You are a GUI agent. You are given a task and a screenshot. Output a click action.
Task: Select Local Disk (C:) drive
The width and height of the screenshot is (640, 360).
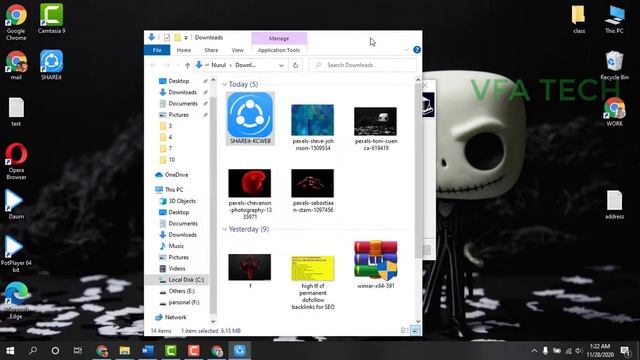coord(186,280)
